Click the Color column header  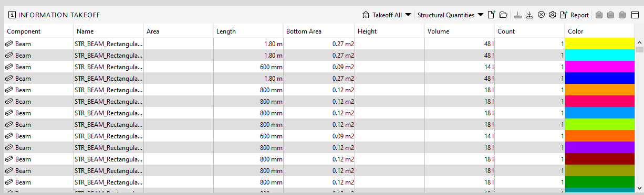[600, 31]
